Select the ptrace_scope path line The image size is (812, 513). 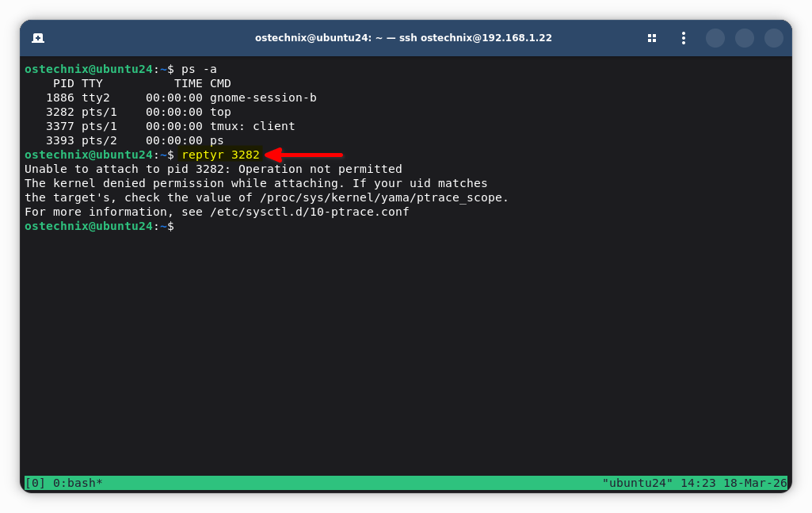267,197
